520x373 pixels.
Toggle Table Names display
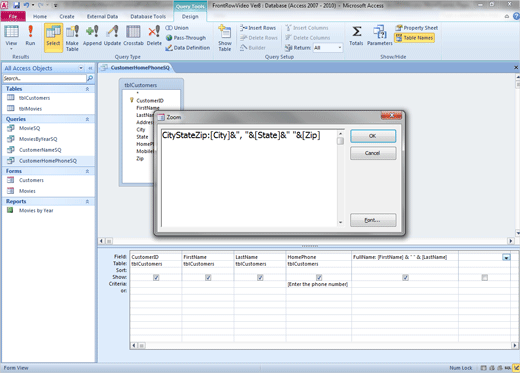pos(414,38)
